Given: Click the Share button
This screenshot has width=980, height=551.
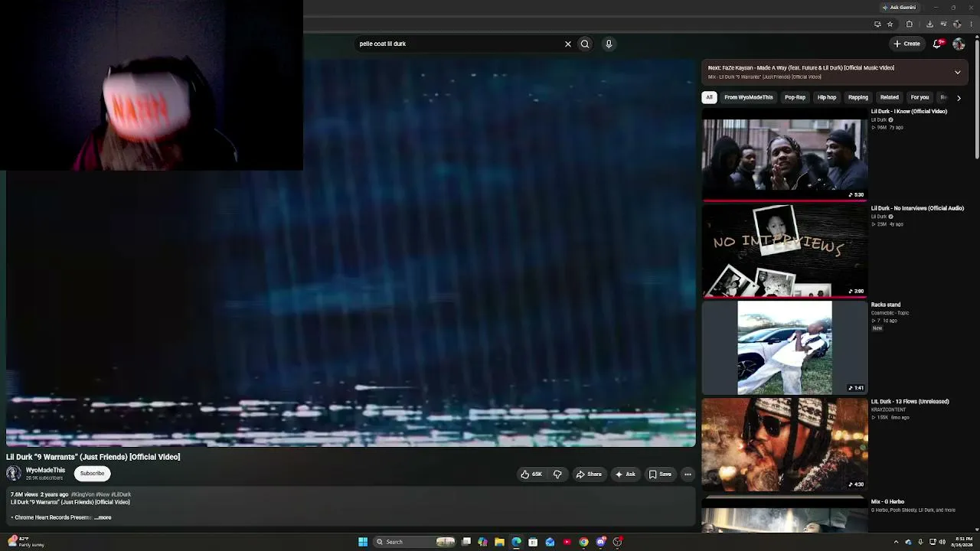Looking at the screenshot, I should click(x=589, y=474).
